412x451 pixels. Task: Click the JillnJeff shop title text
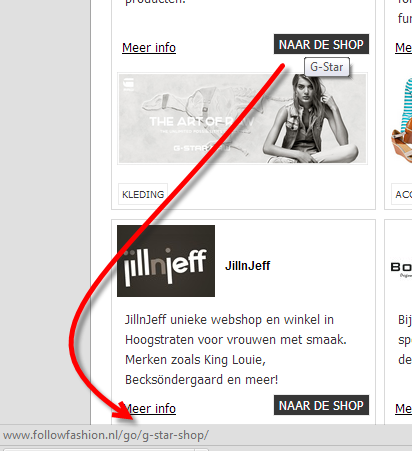(247, 266)
